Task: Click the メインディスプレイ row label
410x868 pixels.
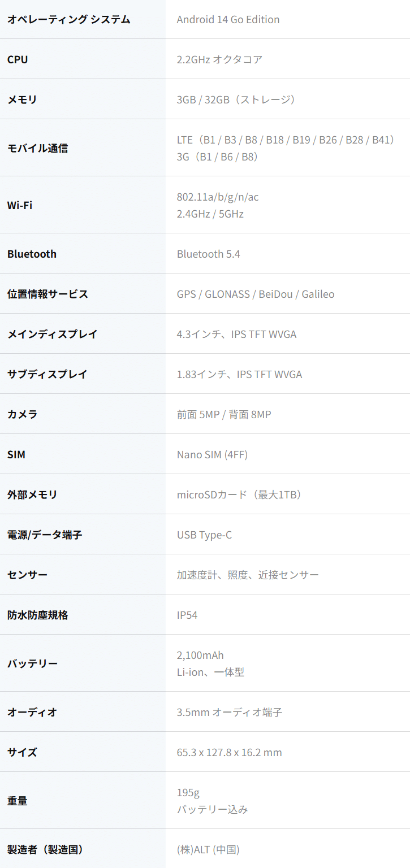Action: [x=53, y=335]
